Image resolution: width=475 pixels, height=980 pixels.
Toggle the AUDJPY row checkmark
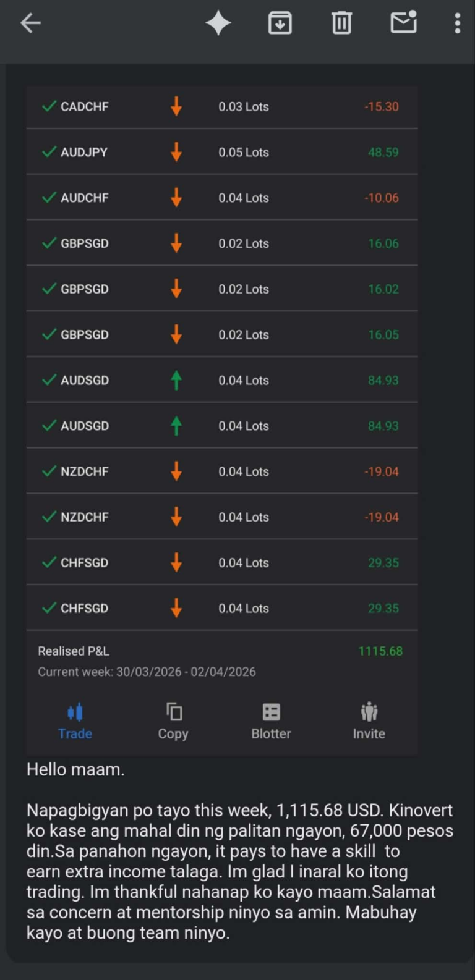tap(49, 152)
